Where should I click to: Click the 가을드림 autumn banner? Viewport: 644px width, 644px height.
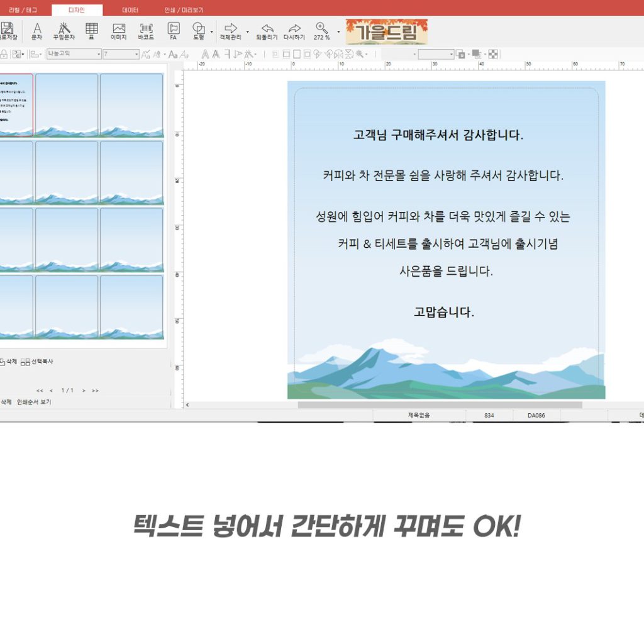387,31
